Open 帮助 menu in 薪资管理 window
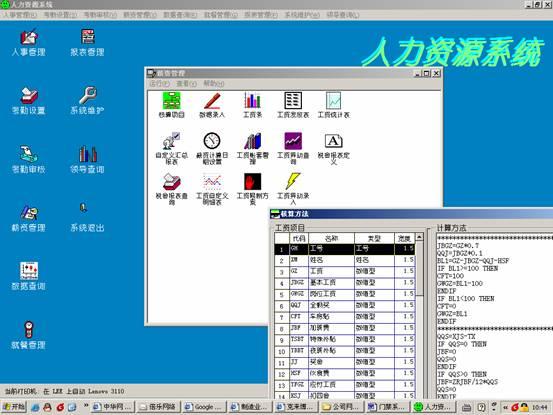553x415 pixels. 213,84
